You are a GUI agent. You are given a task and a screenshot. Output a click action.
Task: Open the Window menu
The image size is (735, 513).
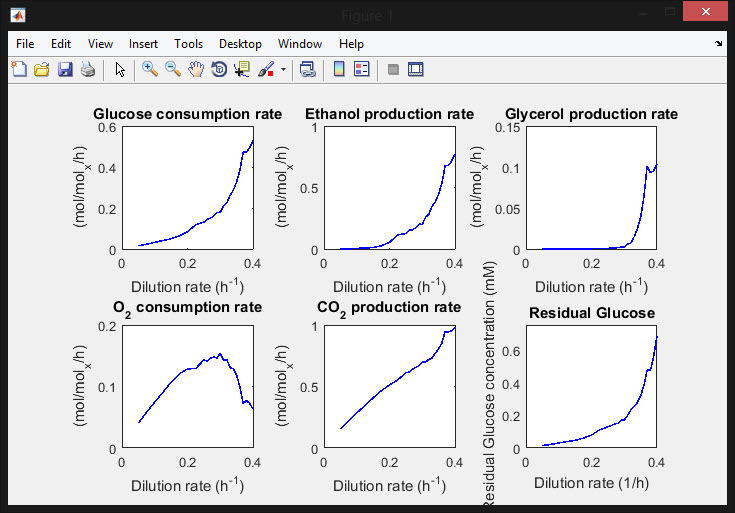tap(300, 44)
